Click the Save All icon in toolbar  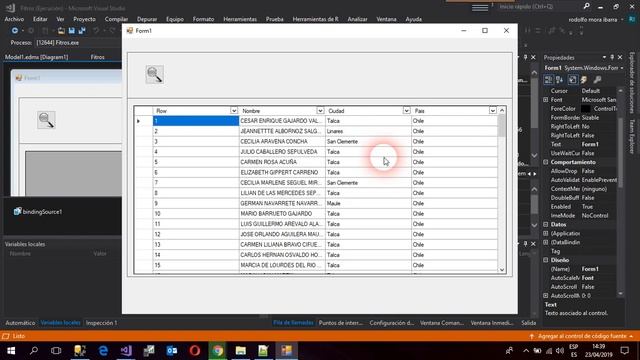pyautogui.click(x=82, y=31)
